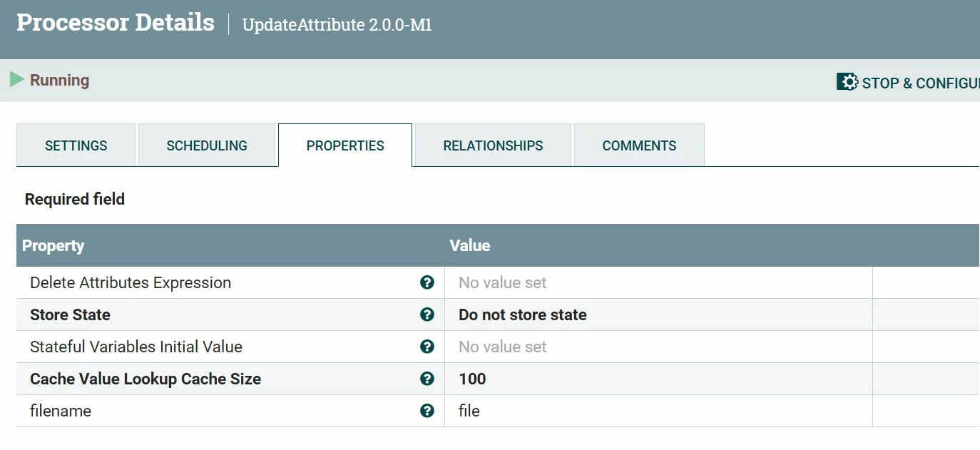Click help icon for Stateful Variables Initial Value
980x450 pixels.
click(x=427, y=347)
